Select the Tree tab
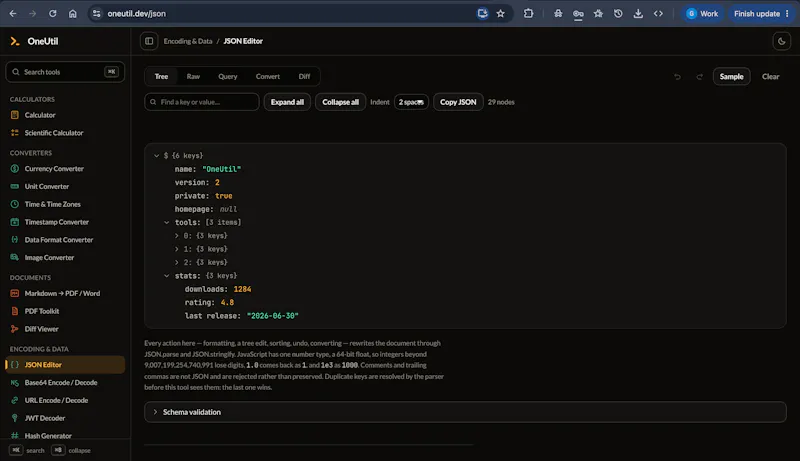 161,76
